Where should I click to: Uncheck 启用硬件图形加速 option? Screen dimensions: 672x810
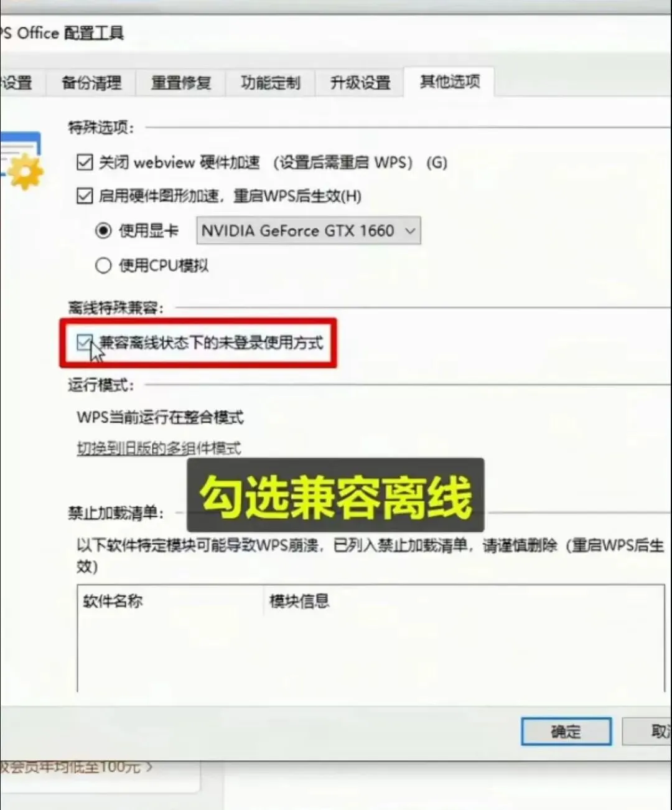(84, 196)
